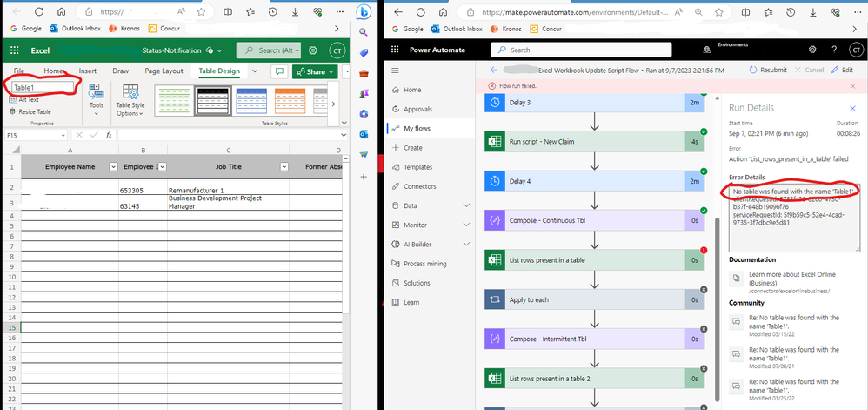Expand the table styles gallery arrow
Viewport: 868px width, 410px height.
point(334,104)
